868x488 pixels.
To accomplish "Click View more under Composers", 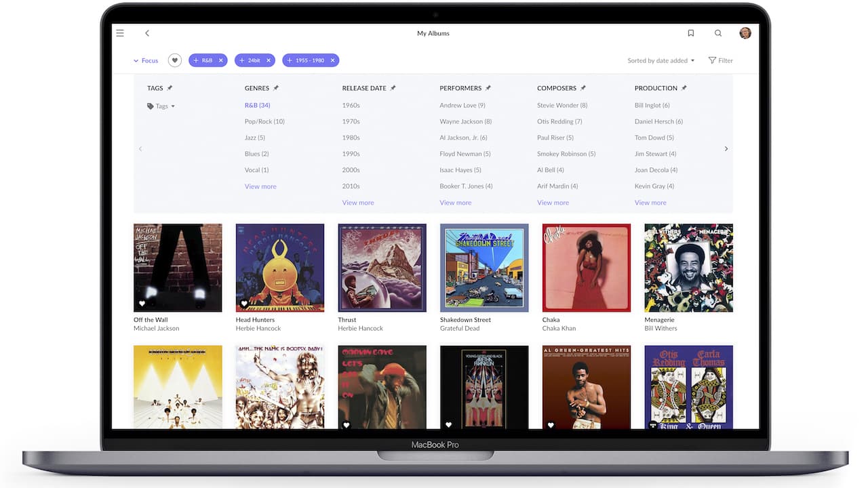I will point(553,203).
